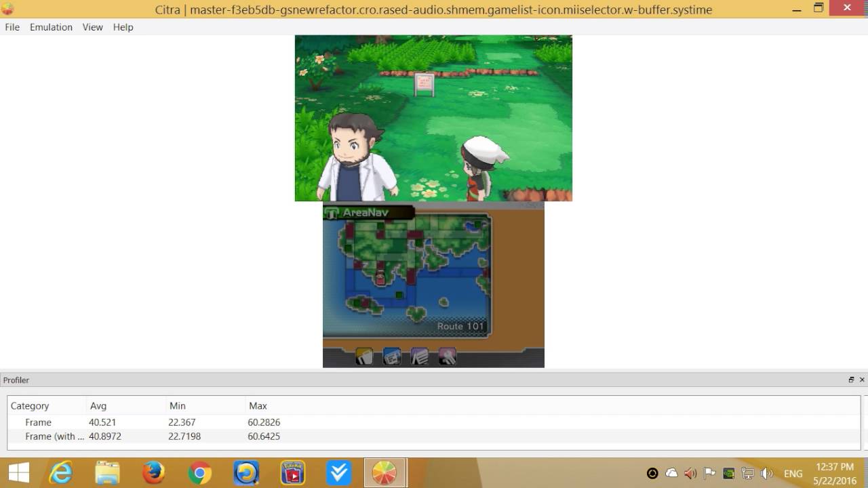868x488 pixels.
Task: Click the active Citra taskbar button
Action: [384, 473]
